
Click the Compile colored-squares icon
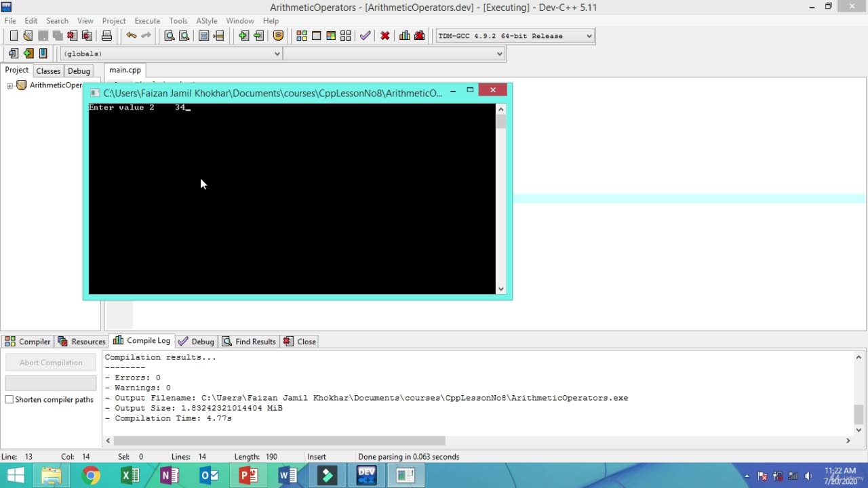pyautogui.click(x=302, y=36)
